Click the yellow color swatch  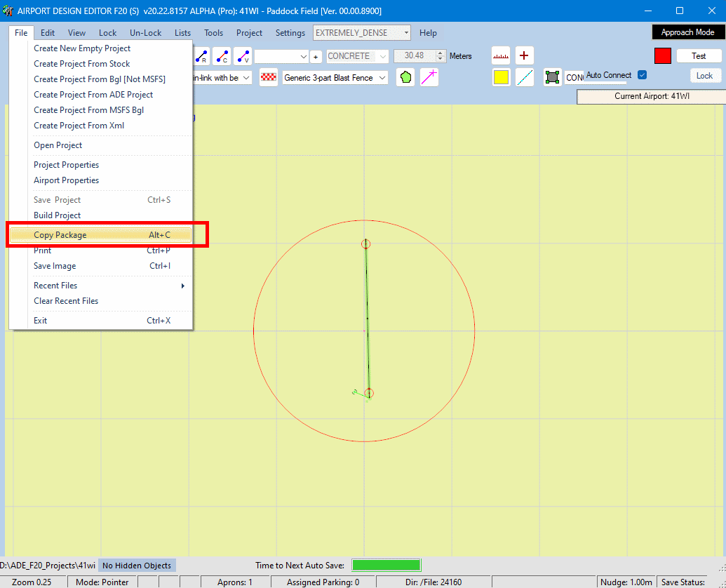[x=501, y=78]
